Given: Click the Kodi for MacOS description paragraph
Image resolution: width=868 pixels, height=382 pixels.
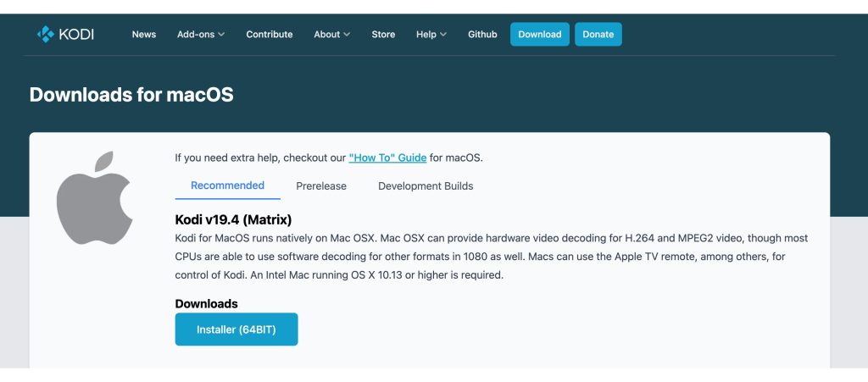Looking at the screenshot, I should (491, 257).
